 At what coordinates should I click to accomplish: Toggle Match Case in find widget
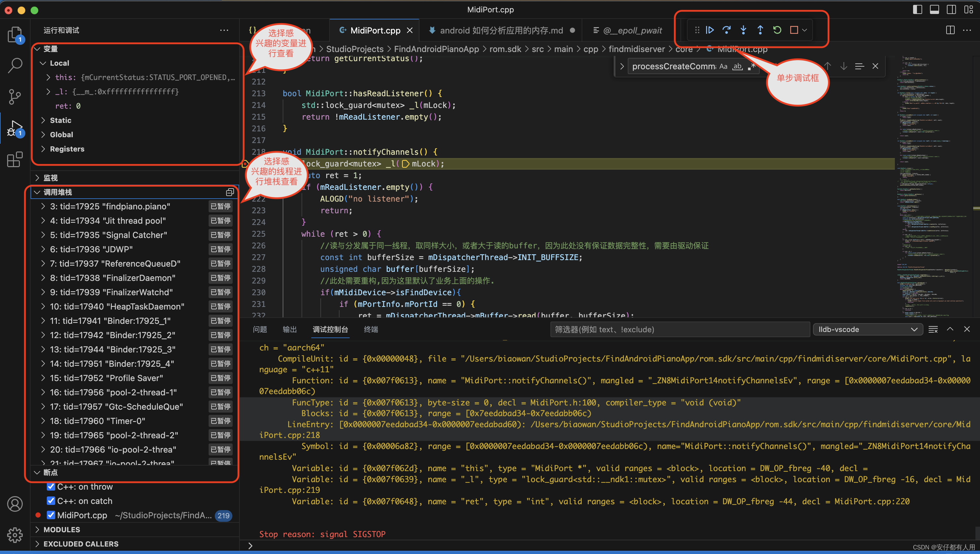(x=723, y=66)
